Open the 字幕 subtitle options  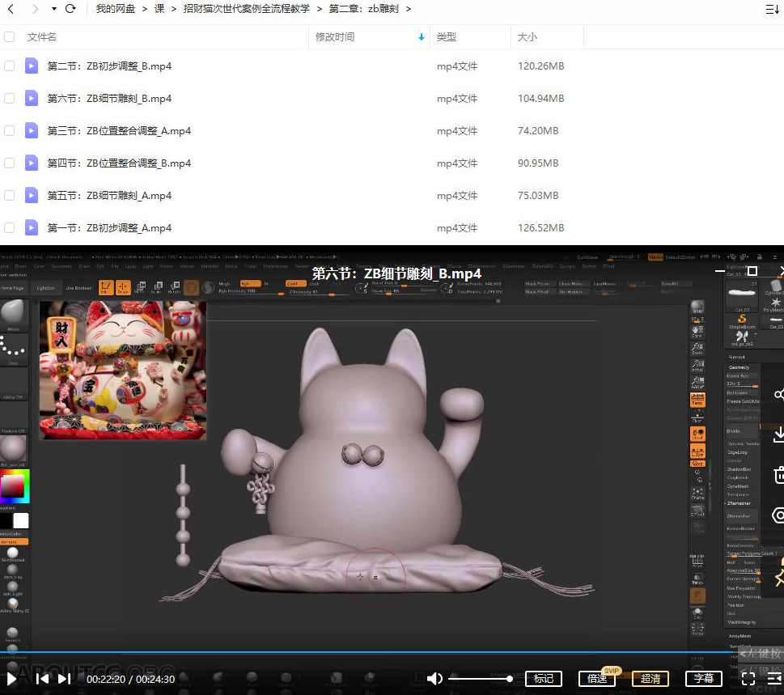pyautogui.click(x=703, y=680)
